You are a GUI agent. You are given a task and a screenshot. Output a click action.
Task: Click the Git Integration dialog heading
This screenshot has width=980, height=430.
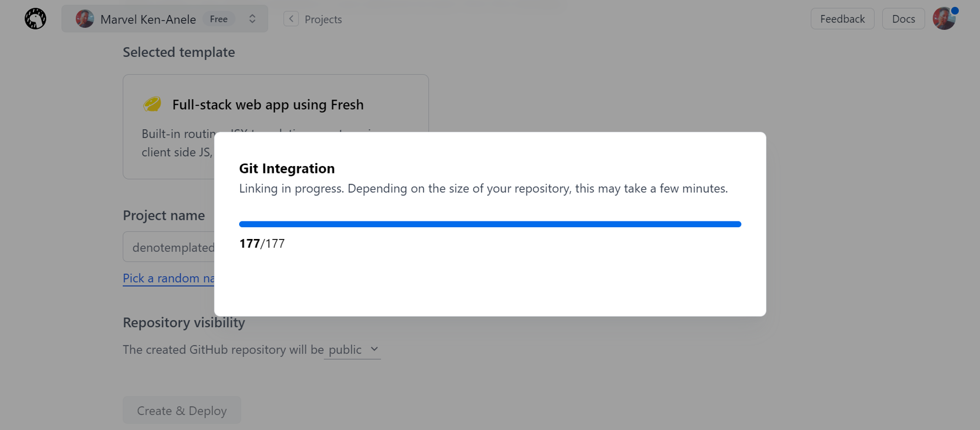point(287,168)
